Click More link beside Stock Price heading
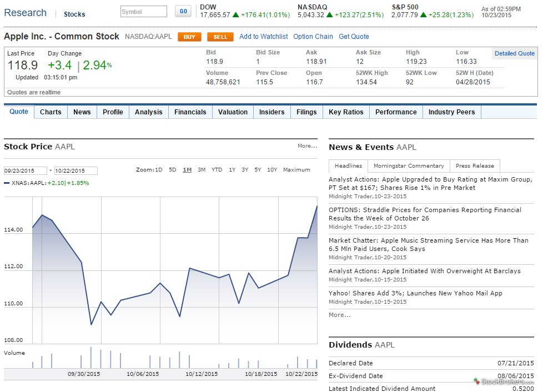This screenshot has height=392, width=543. point(307,146)
